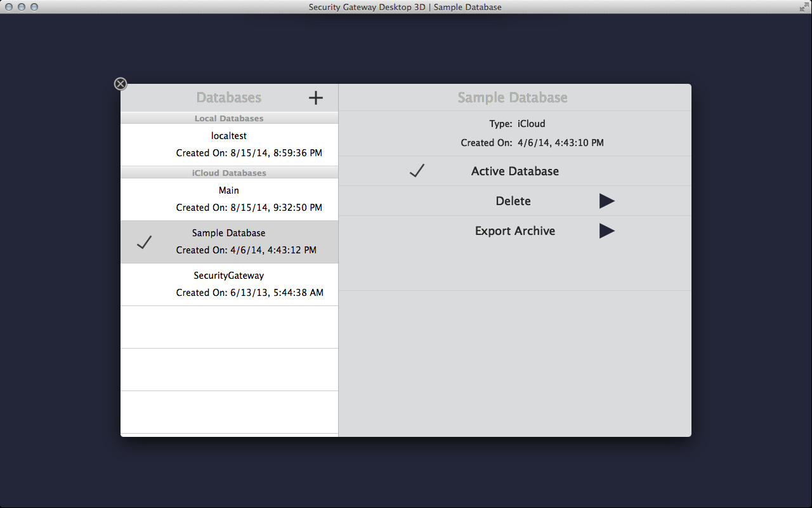Select the localtest database

[229, 145]
